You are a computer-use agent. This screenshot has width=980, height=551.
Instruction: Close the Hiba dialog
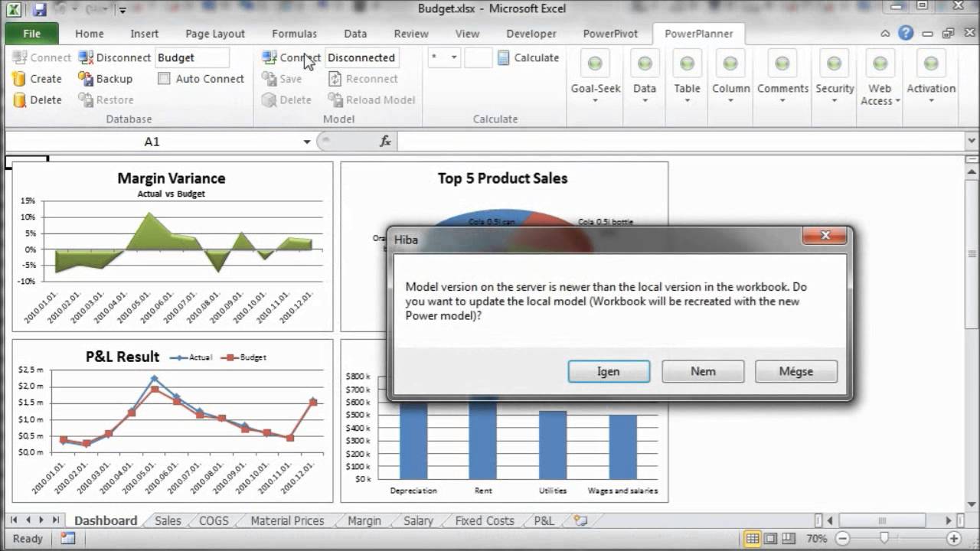pos(825,236)
